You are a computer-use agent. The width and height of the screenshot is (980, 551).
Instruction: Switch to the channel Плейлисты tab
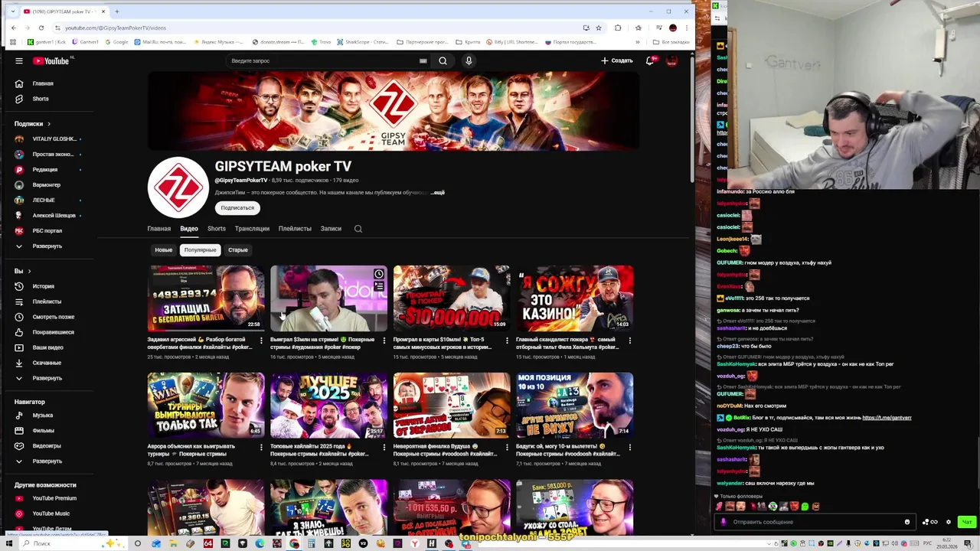pos(295,229)
